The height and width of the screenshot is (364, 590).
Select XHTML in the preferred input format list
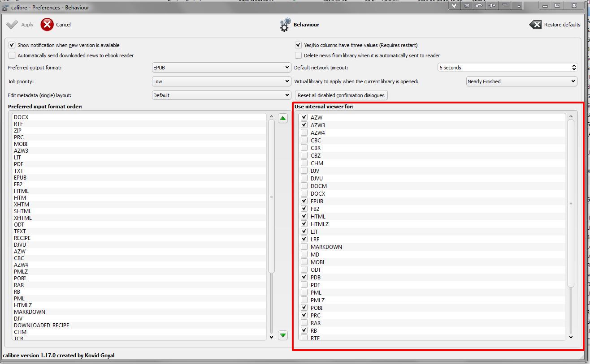pos(139,218)
